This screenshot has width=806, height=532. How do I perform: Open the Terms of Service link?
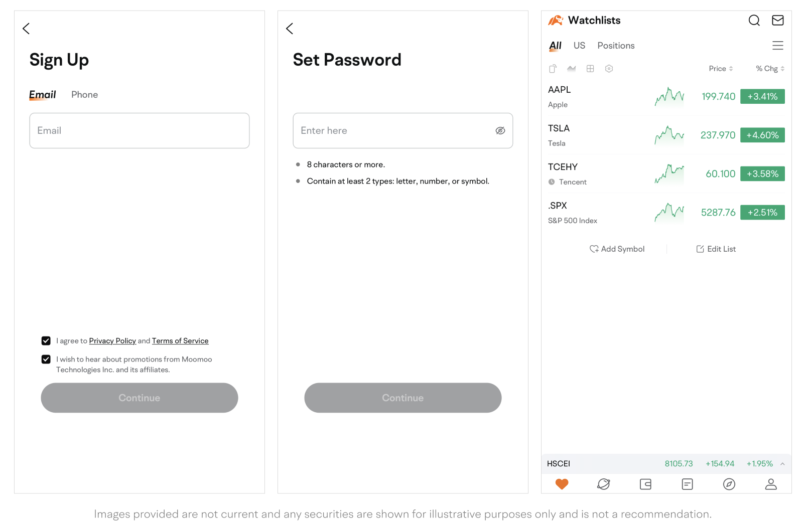pyautogui.click(x=180, y=341)
